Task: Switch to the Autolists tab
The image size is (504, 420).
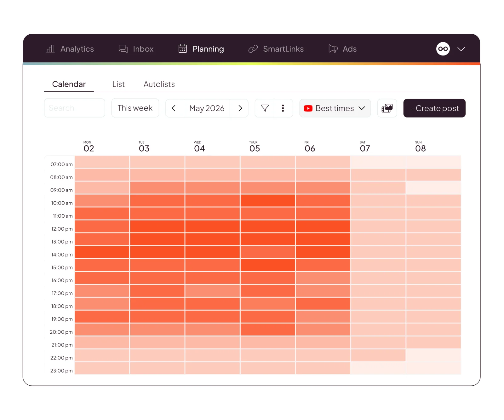Action: click(x=159, y=84)
